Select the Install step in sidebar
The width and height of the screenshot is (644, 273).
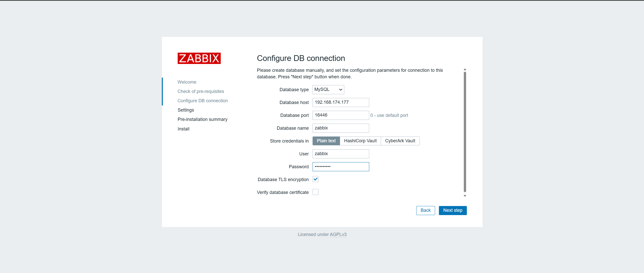[x=183, y=129]
